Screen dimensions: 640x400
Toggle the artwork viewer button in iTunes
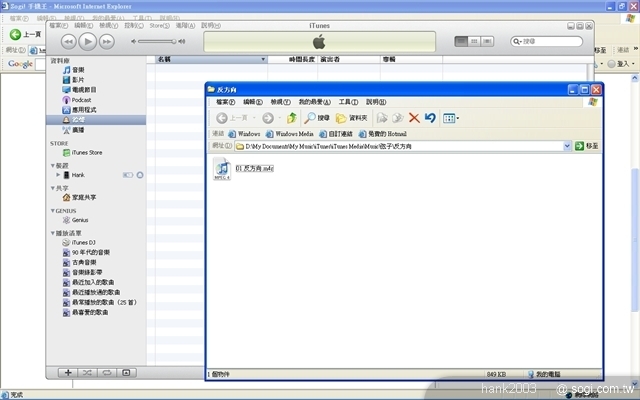(127, 372)
